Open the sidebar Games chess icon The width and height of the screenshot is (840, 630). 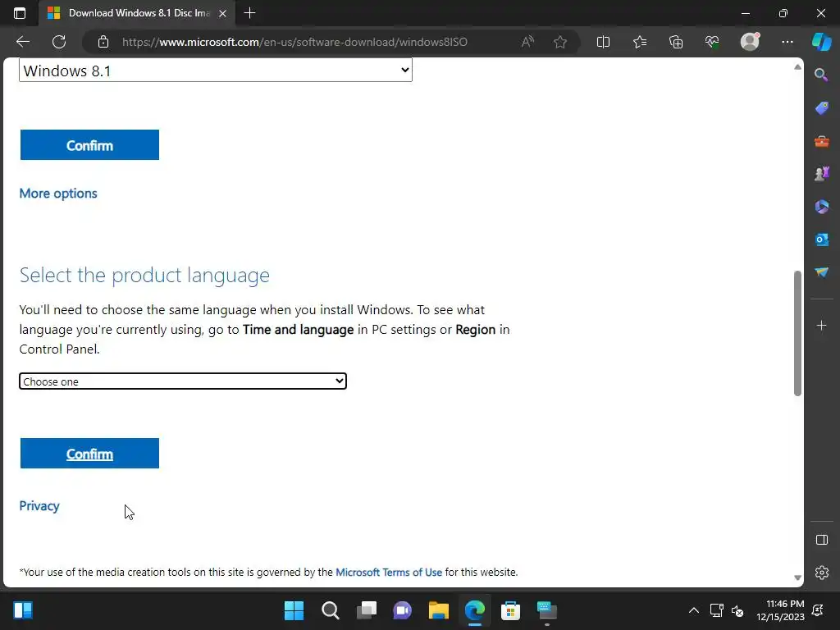pos(821,174)
